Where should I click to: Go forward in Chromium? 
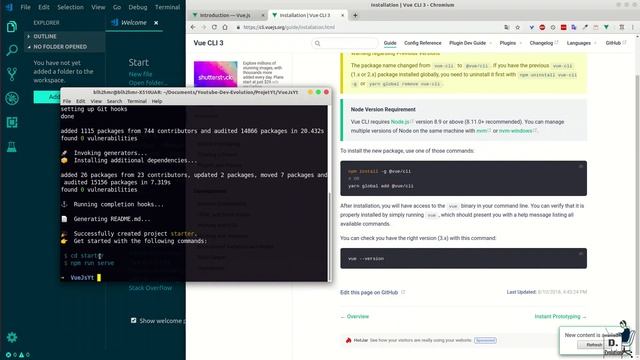[204, 27]
